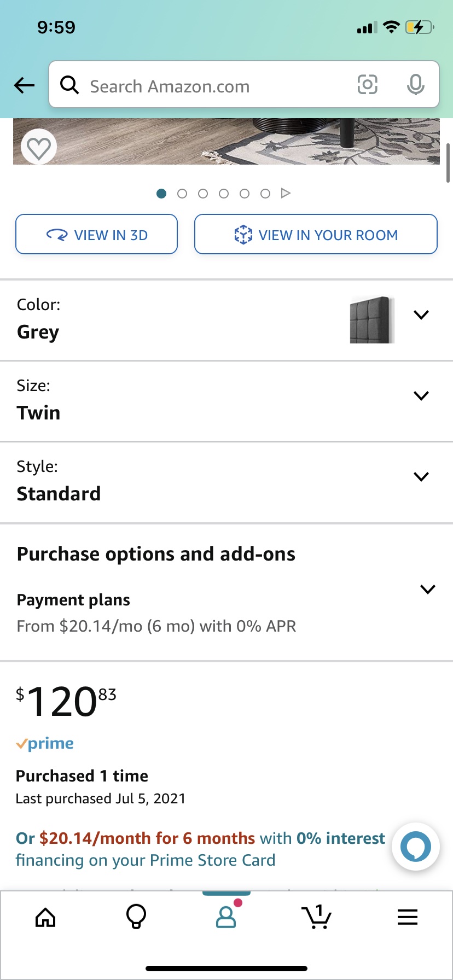Expand the Color Grey dropdown
The height and width of the screenshot is (980, 453).
point(421,315)
